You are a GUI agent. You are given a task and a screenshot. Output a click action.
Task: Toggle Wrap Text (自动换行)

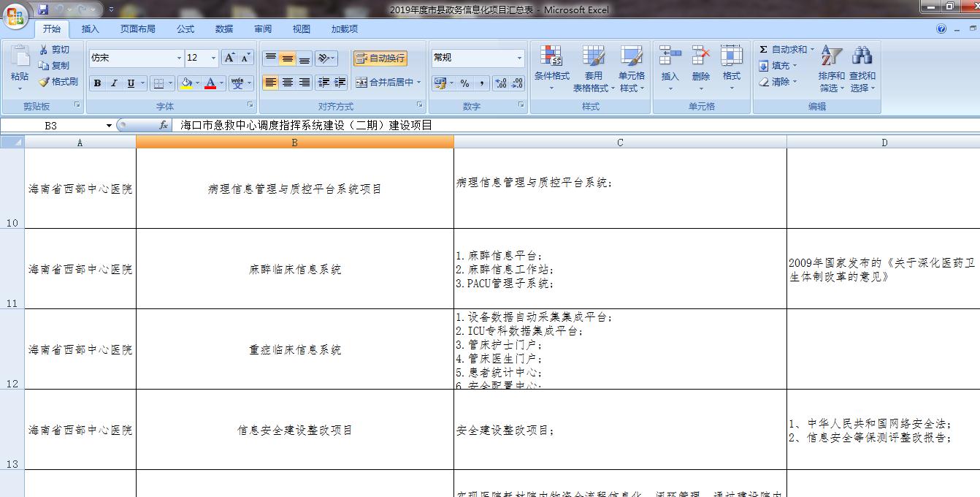pyautogui.click(x=380, y=58)
